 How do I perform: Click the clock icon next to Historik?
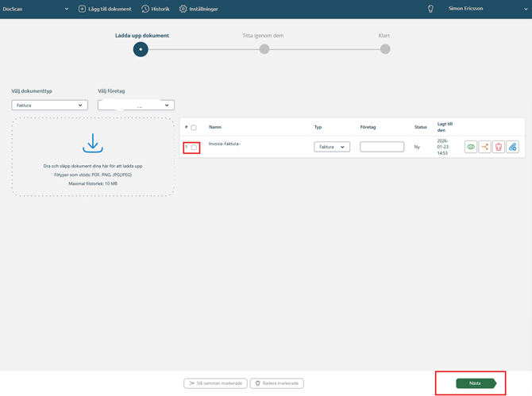coord(145,9)
